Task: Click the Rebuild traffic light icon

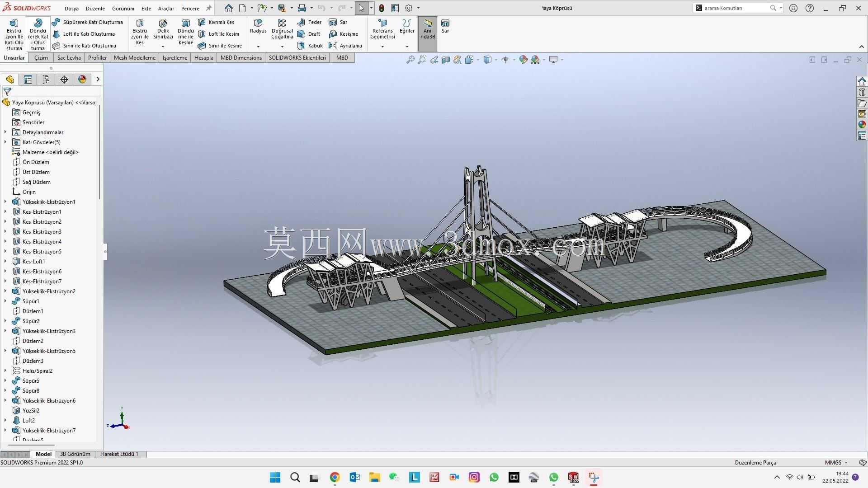Action: pyautogui.click(x=382, y=8)
